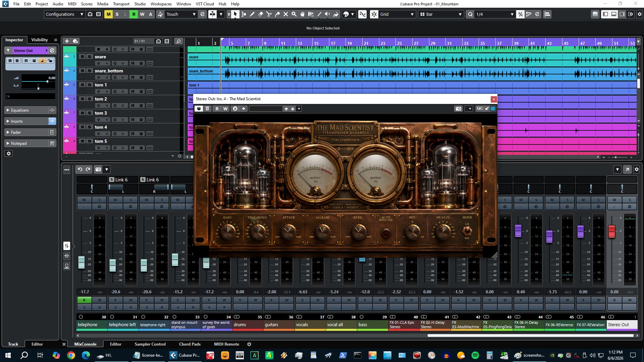Viewport: 644px width, 362px height.
Task: Open the Grid snap type dropdown
Action: coord(397,14)
